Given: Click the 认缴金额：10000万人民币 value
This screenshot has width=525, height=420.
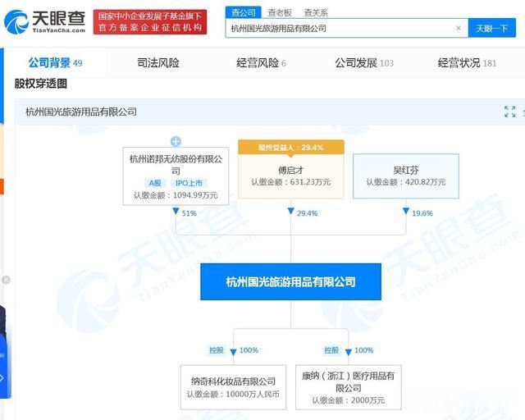Looking at the screenshot, I should point(233,394).
